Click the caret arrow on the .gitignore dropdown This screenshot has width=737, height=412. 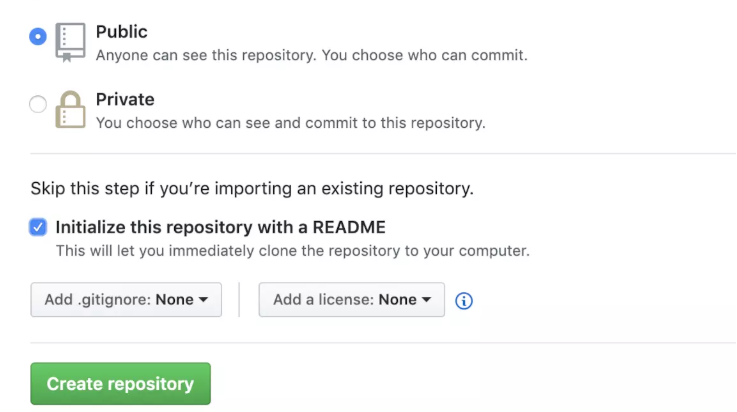point(203,300)
